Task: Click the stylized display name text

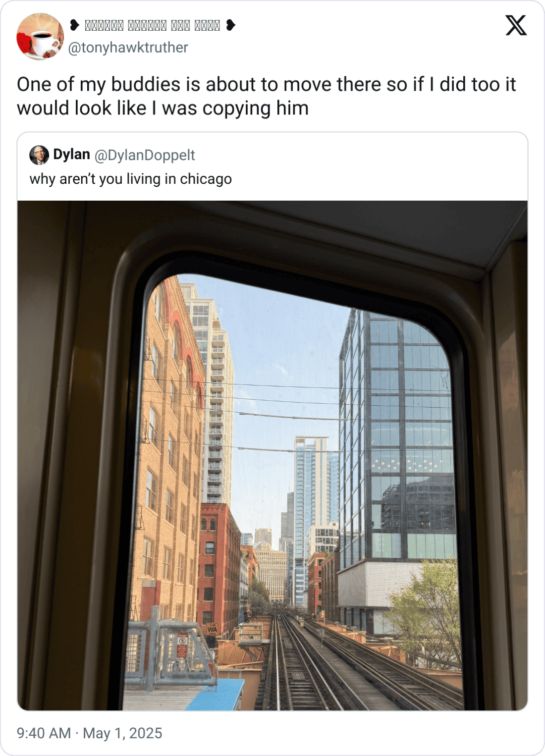Action: (x=152, y=25)
